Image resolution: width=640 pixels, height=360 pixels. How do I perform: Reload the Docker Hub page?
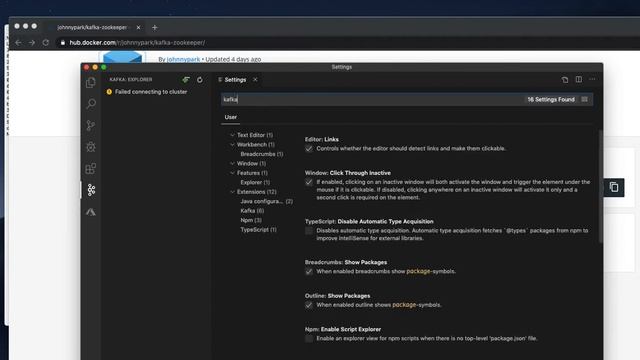click(46, 42)
